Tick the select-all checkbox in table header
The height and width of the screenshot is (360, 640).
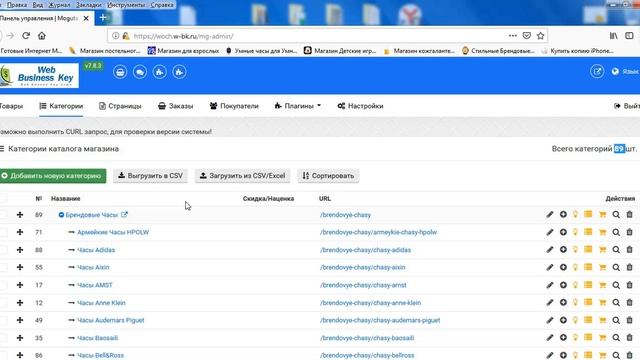pos(3,198)
